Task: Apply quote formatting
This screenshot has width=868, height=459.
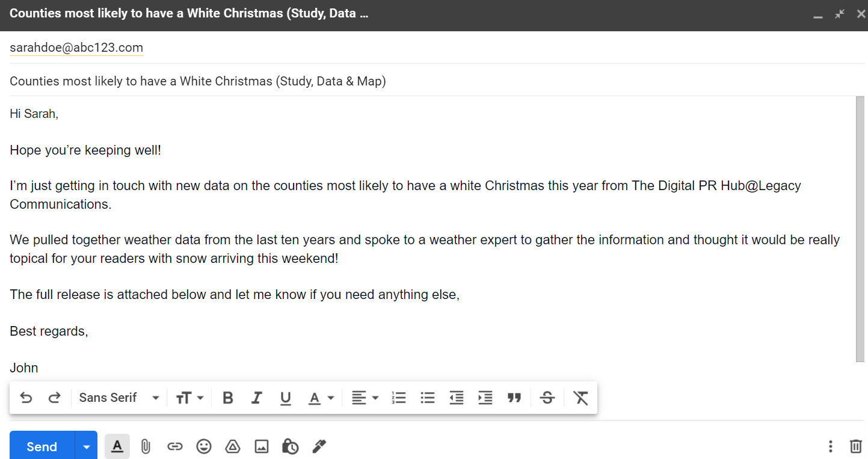Action: (x=514, y=398)
